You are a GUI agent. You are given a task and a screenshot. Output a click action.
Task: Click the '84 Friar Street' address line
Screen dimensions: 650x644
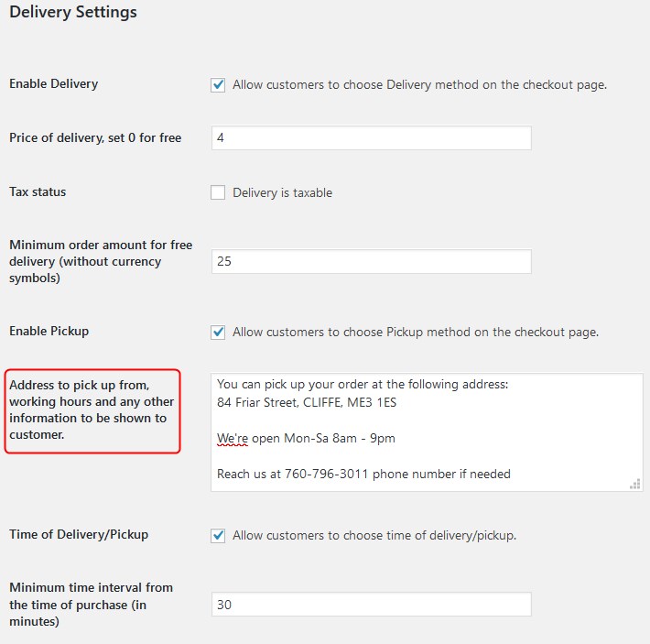(307, 403)
